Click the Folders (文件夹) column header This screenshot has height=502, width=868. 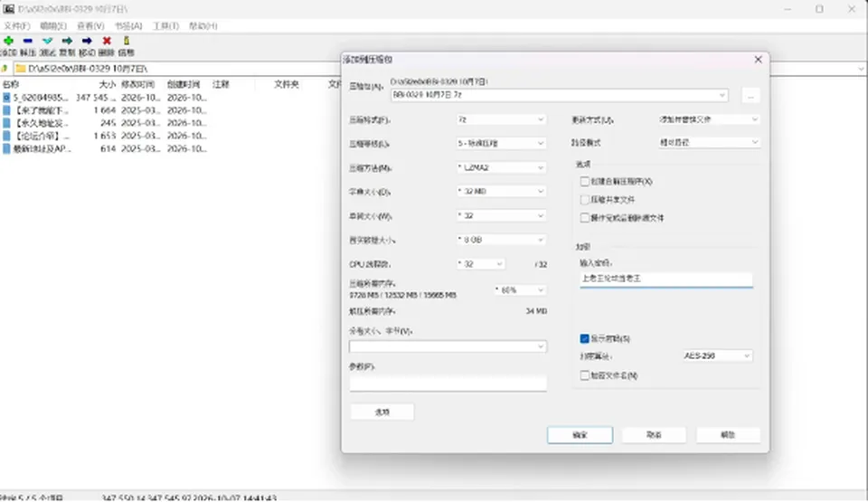click(x=287, y=84)
